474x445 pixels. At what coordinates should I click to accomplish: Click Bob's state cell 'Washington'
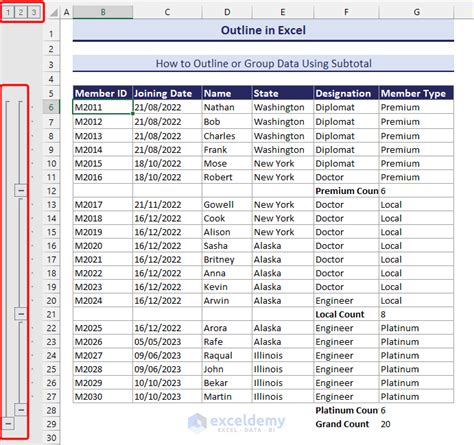[283, 122]
